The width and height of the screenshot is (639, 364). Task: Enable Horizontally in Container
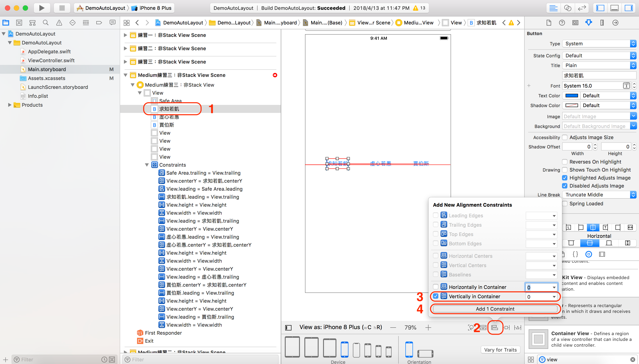pos(436,287)
